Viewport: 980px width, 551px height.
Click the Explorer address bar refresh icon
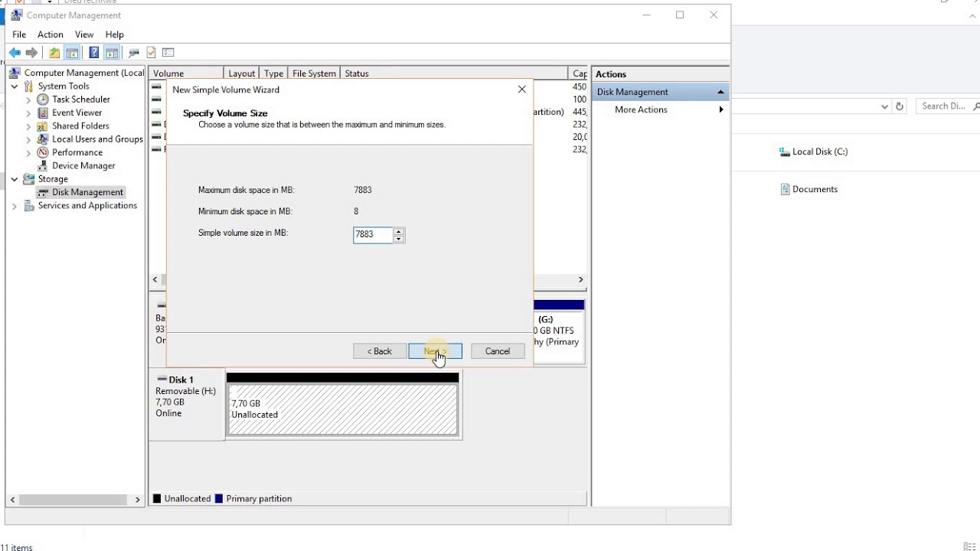point(900,106)
